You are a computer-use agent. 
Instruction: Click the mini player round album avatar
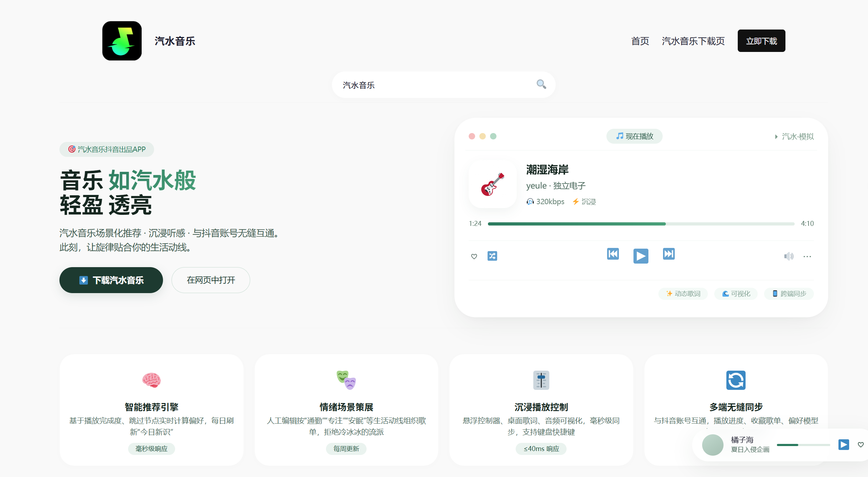(x=712, y=445)
